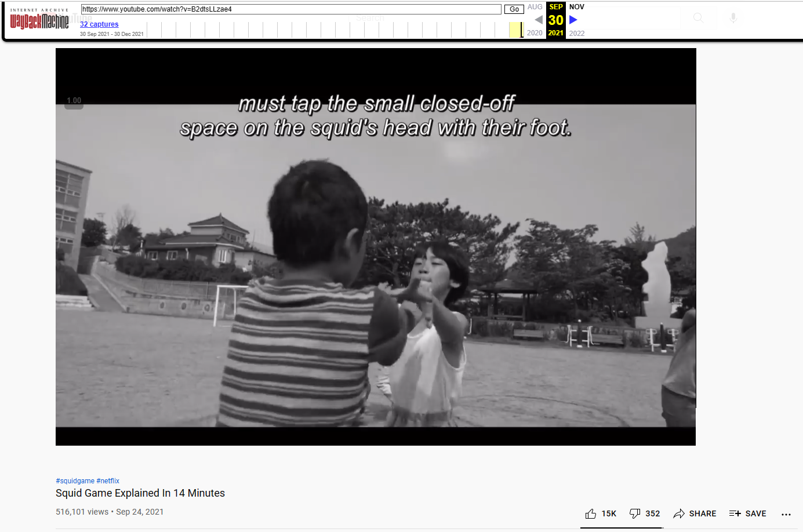Click the thumbs-down dislike icon
This screenshot has height=532, width=803.
pos(635,513)
